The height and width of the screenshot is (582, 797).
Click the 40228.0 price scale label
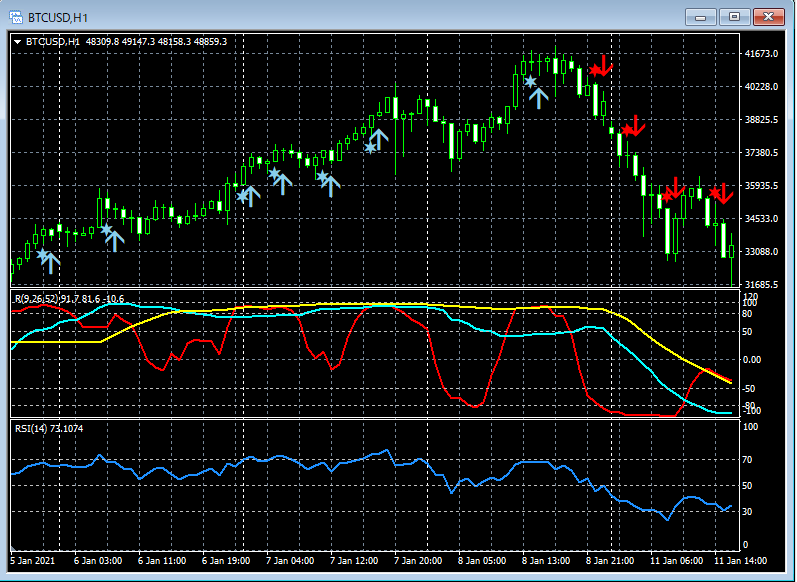coord(761,87)
